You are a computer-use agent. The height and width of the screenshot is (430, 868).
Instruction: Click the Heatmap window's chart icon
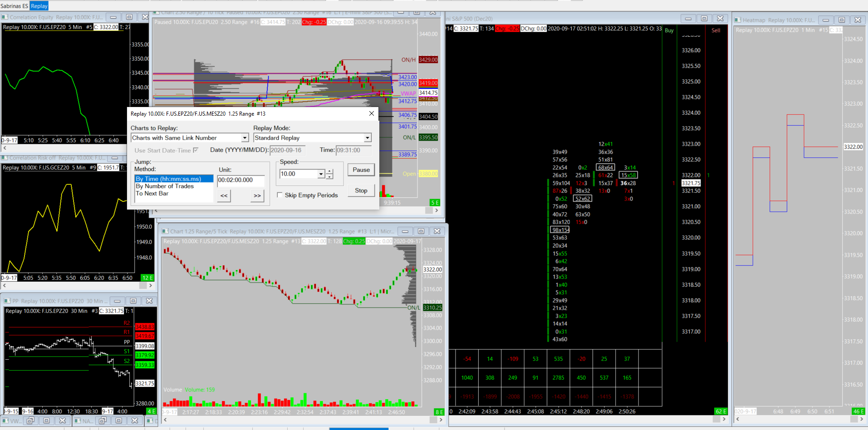point(738,20)
